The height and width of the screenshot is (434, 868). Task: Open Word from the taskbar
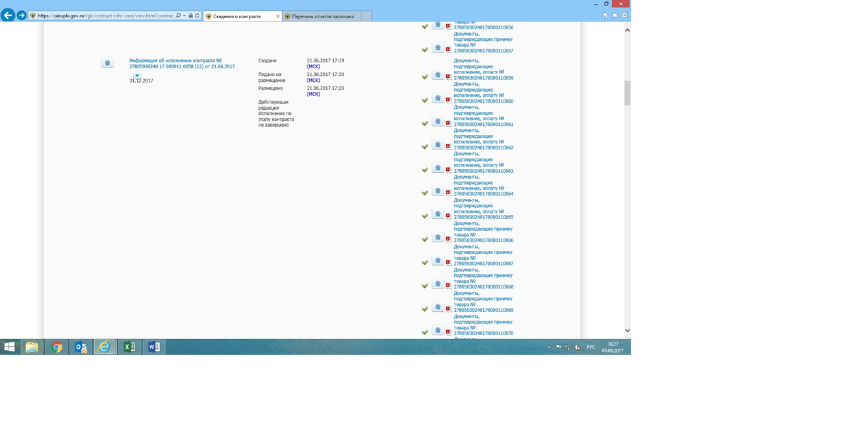(154, 347)
